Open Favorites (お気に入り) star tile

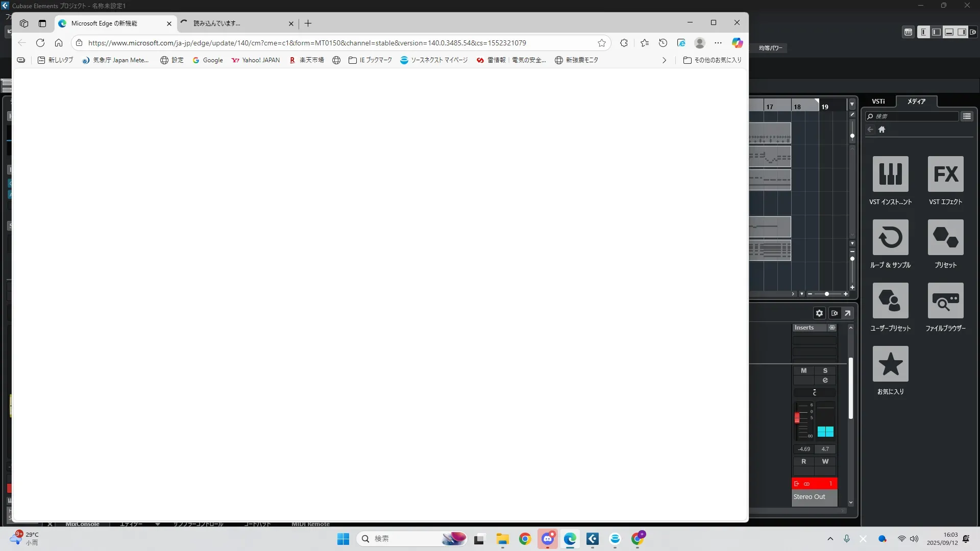click(890, 364)
